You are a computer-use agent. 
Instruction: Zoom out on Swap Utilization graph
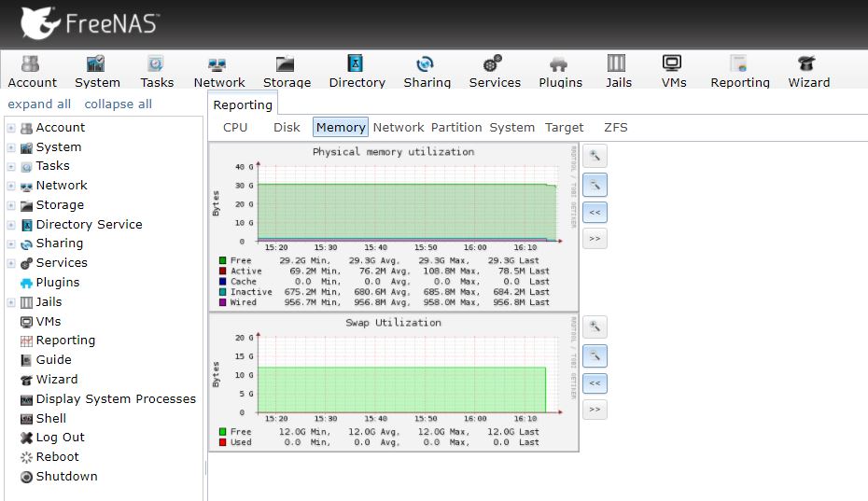click(x=595, y=355)
